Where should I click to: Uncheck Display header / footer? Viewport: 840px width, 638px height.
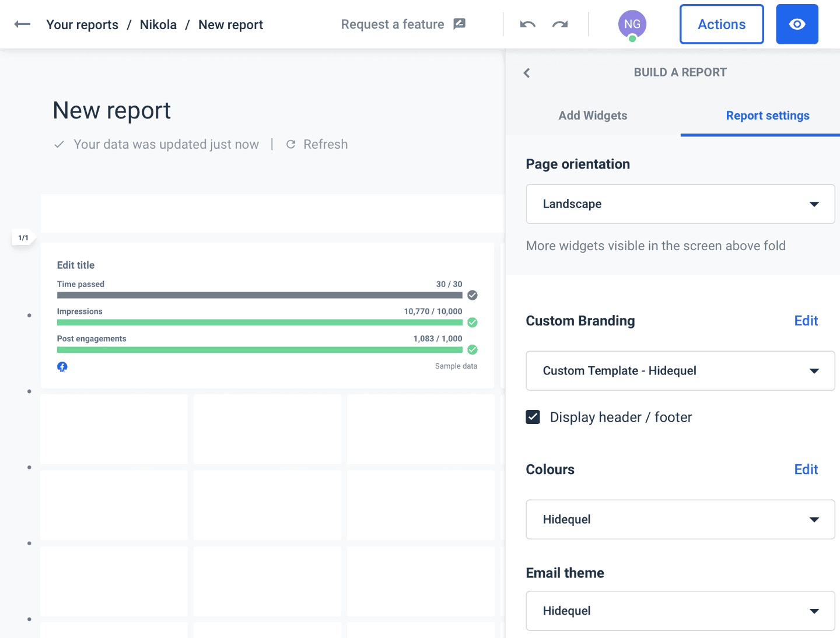(x=533, y=417)
